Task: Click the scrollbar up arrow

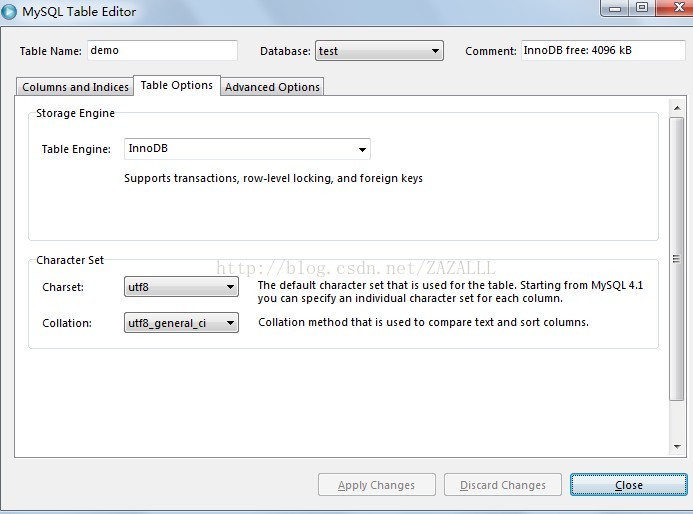Action: (x=677, y=108)
